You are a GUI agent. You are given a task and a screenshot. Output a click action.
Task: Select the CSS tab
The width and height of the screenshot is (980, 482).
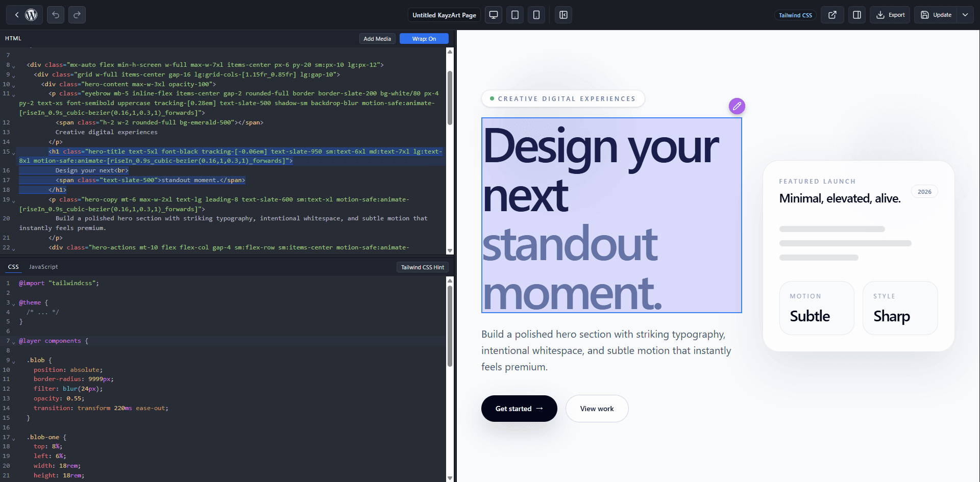tap(13, 266)
